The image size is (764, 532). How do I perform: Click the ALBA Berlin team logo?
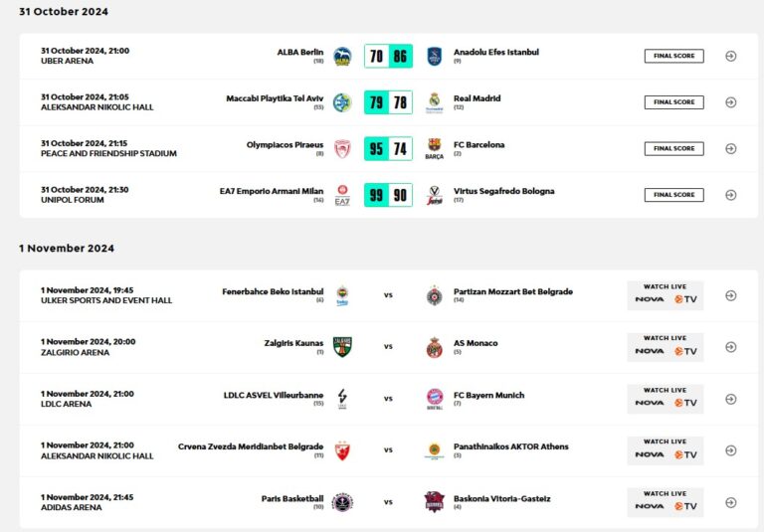(x=342, y=56)
